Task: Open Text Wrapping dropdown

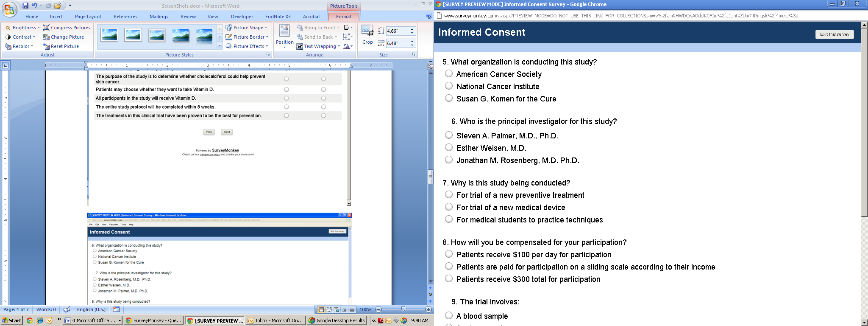Action: coord(318,46)
